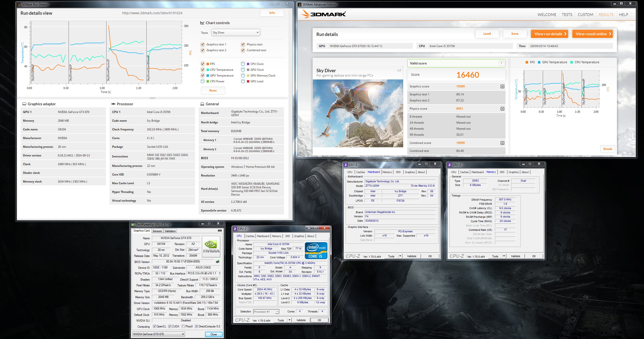Switch to GPU-Z Sensors tab
This screenshot has height=339, width=644.
click(x=157, y=231)
